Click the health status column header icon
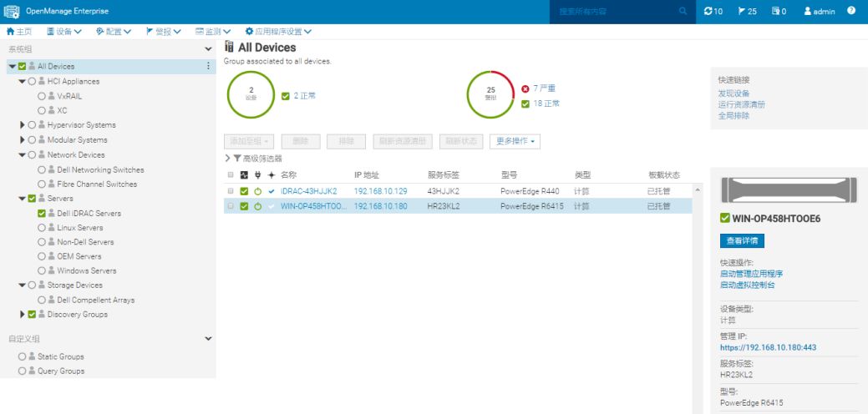868x414 pixels. (244, 175)
